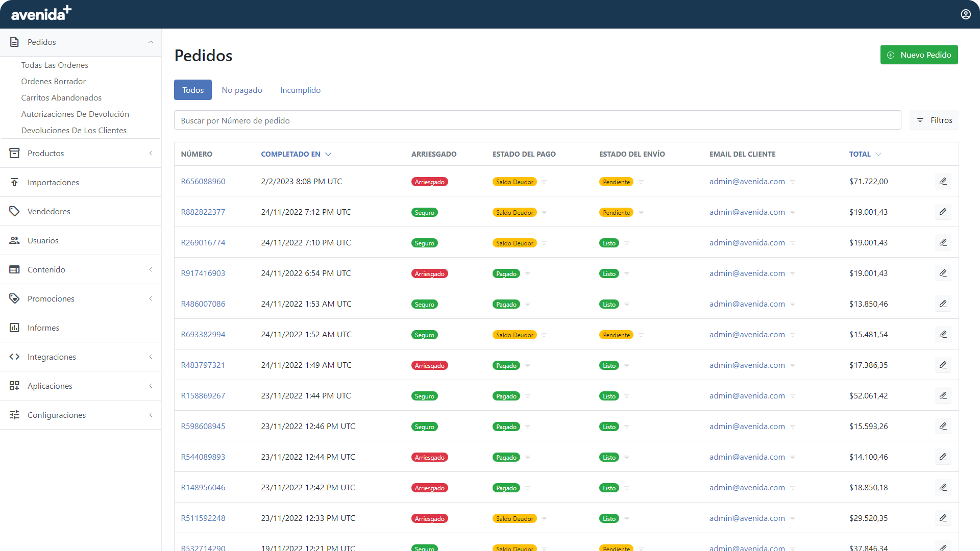Edit order R269016774 with pencil icon

[943, 242]
